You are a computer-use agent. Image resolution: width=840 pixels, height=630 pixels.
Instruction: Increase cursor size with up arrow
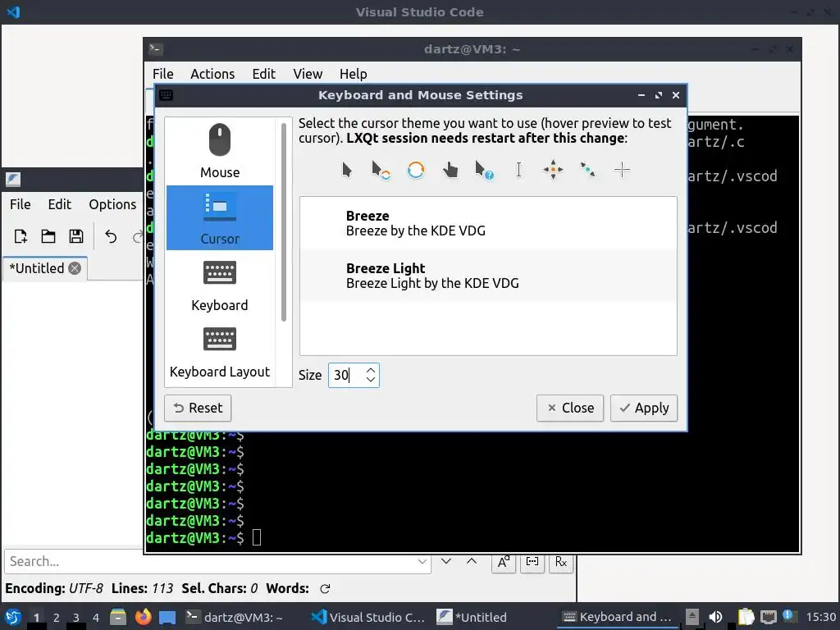371,370
